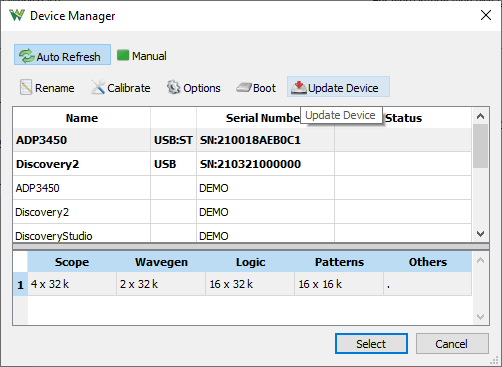
Task: Click the Cancel button
Action: tap(452, 344)
